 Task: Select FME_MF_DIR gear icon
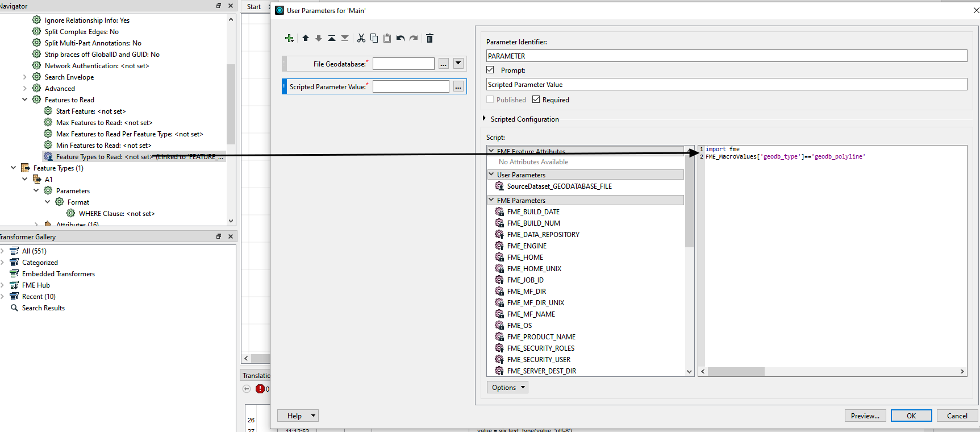coord(499,291)
